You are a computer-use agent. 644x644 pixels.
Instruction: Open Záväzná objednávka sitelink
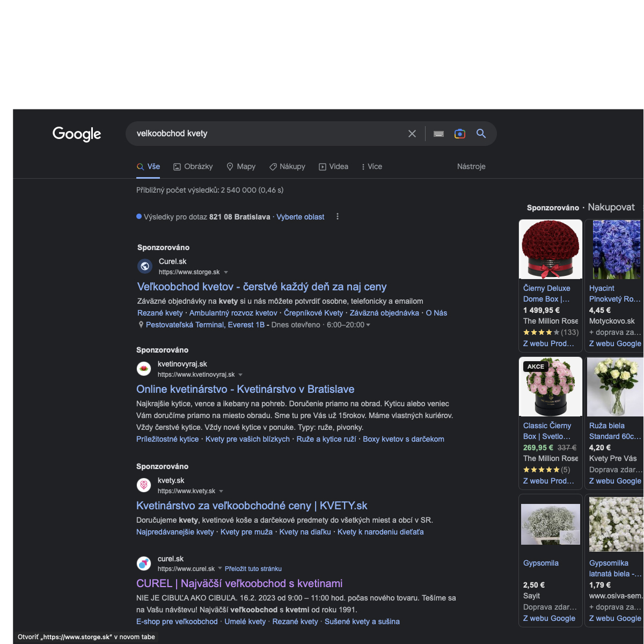[x=384, y=313]
